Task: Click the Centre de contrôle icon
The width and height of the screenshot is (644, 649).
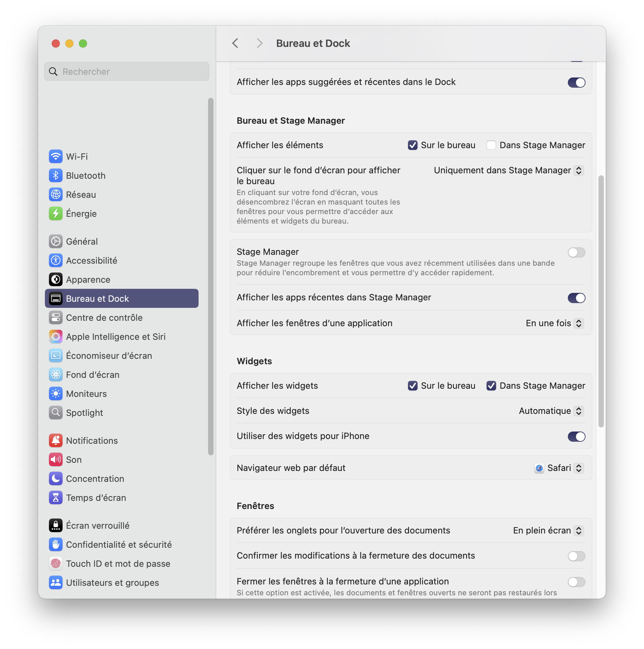Action: point(56,318)
